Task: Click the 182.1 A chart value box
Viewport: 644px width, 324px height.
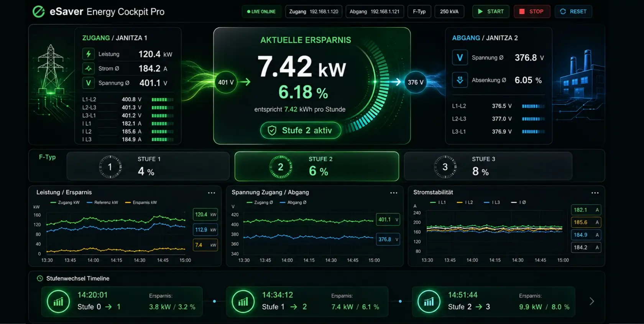Action: (586, 210)
